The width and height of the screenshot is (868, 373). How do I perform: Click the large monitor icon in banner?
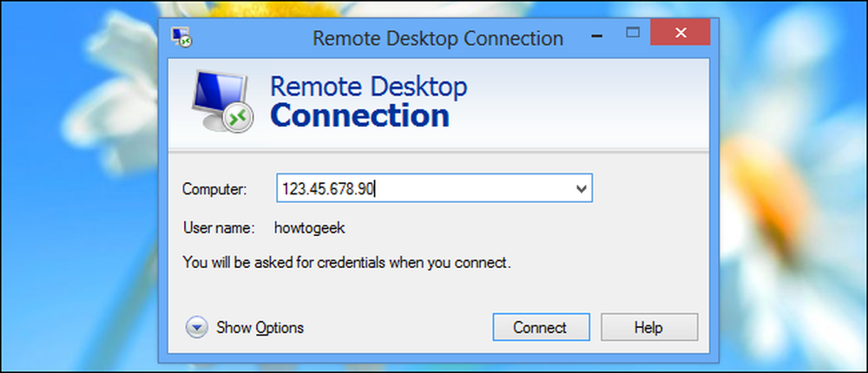tap(222, 100)
